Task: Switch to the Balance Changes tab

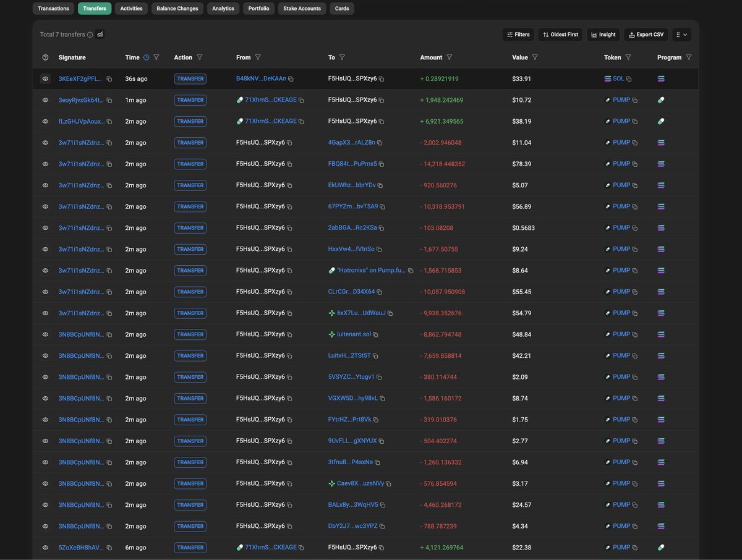Action: pos(177,9)
